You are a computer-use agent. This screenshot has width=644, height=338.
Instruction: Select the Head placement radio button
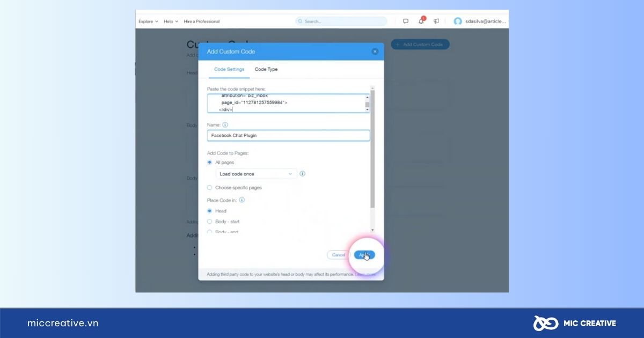click(210, 211)
